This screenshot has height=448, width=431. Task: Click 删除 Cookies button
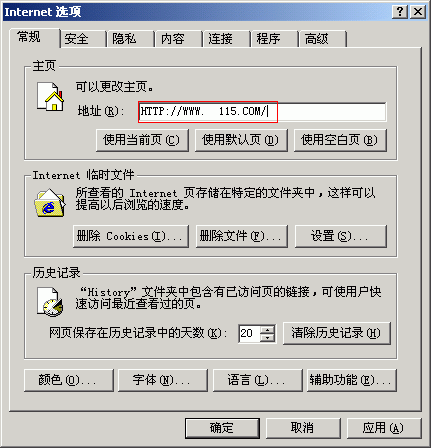click(x=131, y=236)
